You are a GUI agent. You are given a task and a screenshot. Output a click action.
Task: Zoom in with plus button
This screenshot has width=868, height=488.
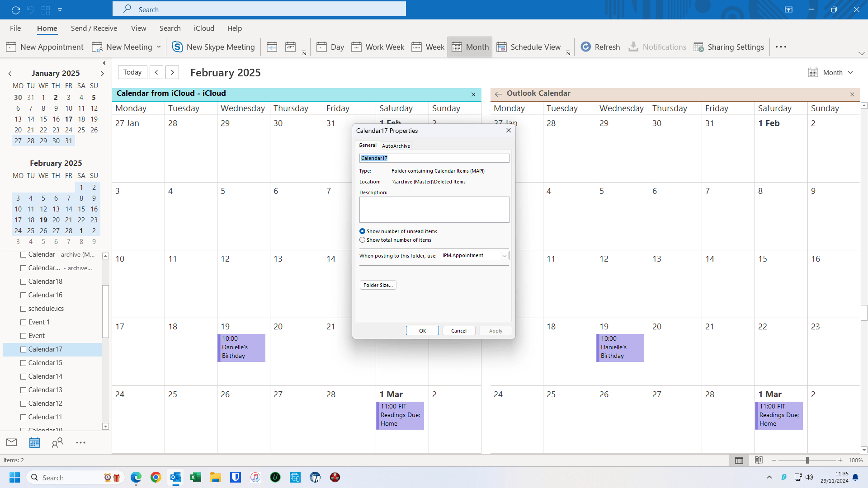[x=840, y=460]
